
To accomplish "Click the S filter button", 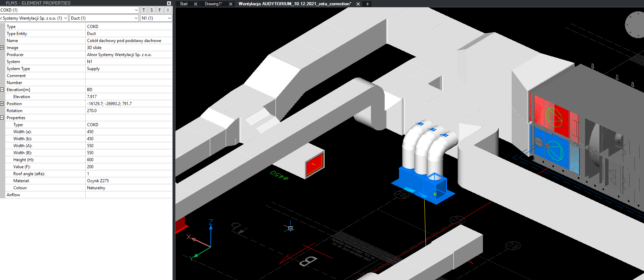I will tap(152, 10).
